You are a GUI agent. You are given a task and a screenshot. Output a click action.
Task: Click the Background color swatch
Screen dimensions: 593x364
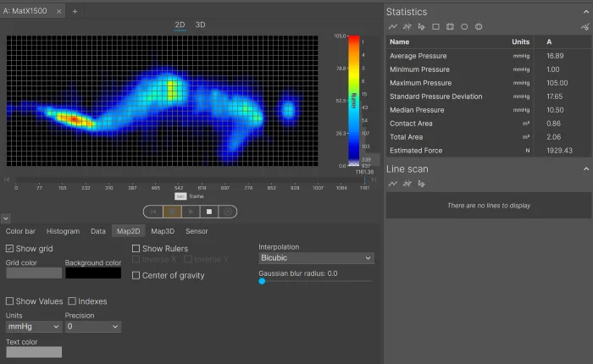pyautogui.click(x=92, y=273)
